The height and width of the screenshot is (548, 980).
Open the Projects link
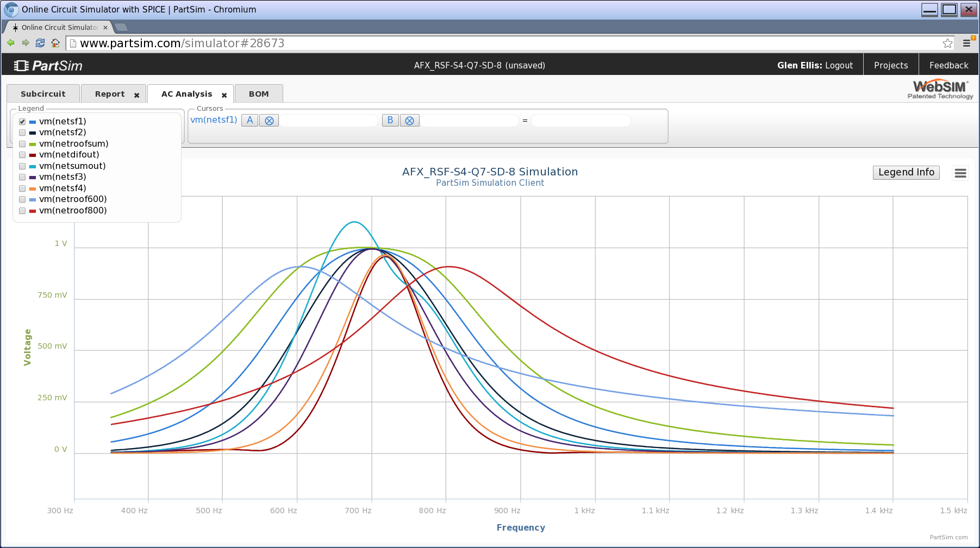tap(891, 65)
